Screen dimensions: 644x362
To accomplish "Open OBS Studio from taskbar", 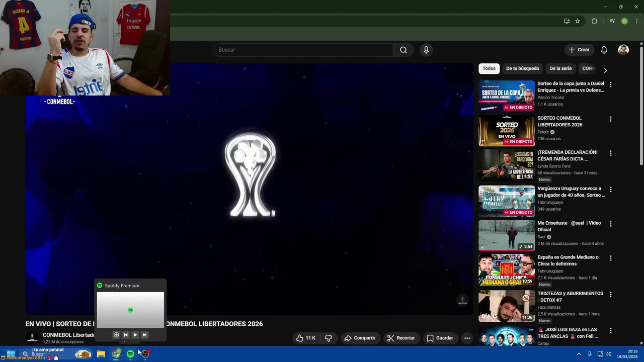I will click(145, 354).
